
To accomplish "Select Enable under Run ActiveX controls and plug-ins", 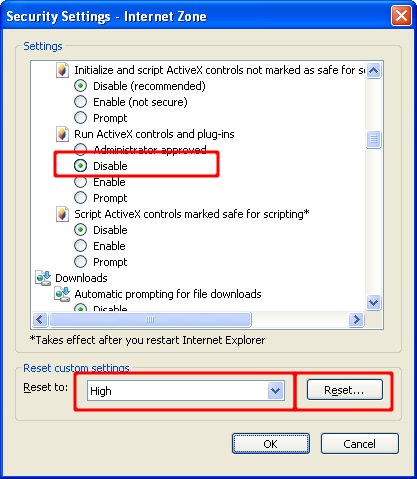I will click(80, 182).
